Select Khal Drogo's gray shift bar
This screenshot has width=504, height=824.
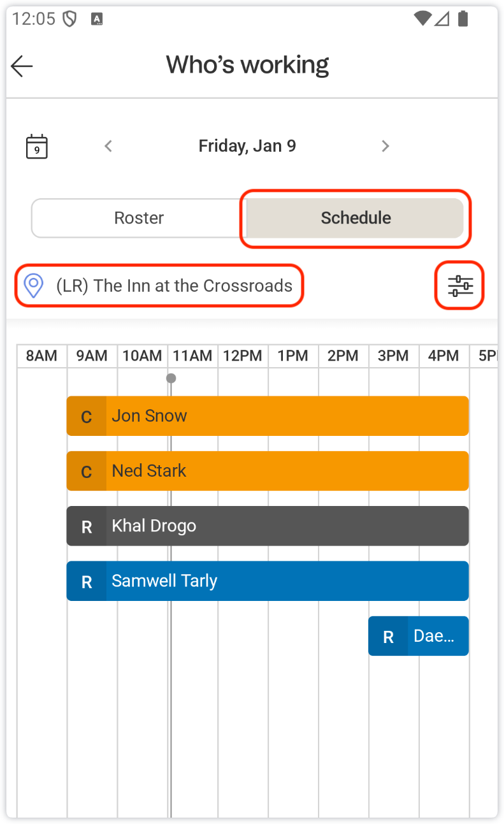coord(287,526)
